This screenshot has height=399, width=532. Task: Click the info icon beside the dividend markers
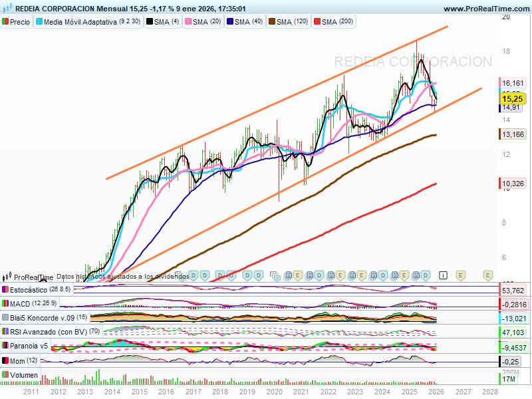(443, 274)
